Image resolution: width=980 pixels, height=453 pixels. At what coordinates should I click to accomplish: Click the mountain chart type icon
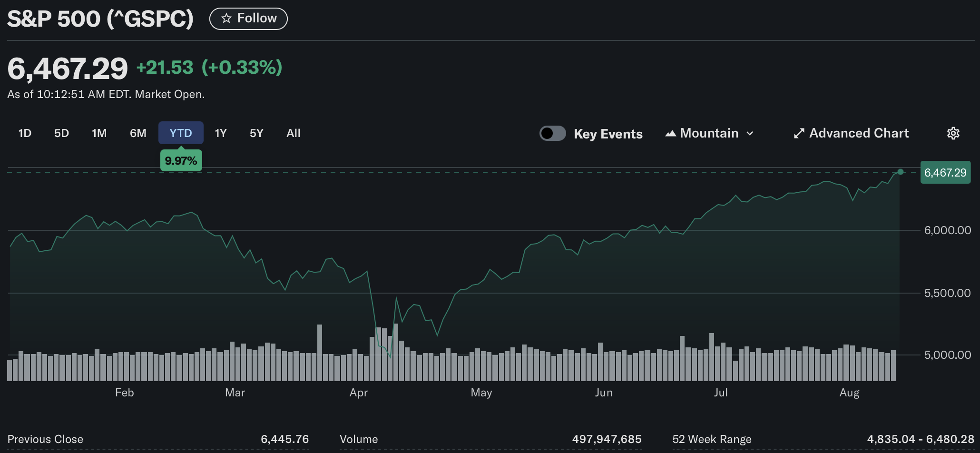point(671,133)
